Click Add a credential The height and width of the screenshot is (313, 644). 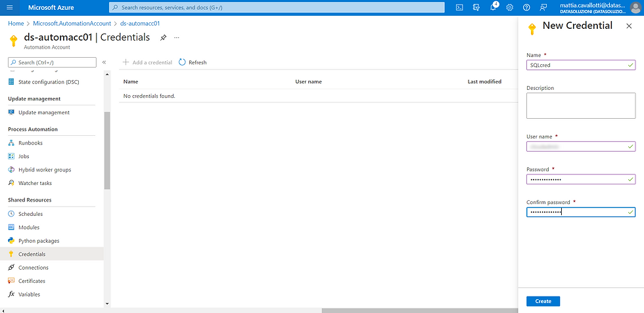tap(147, 62)
